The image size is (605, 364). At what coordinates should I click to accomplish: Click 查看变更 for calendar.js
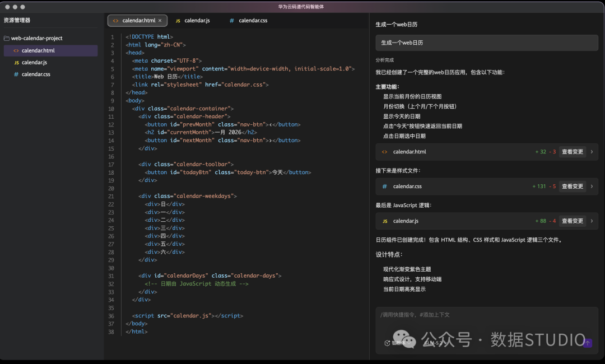pos(572,221)
